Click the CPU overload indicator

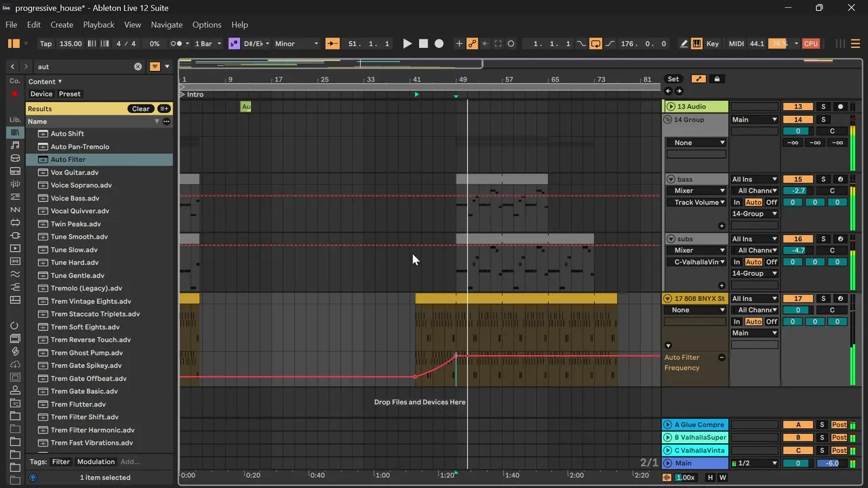coord(810,43)
